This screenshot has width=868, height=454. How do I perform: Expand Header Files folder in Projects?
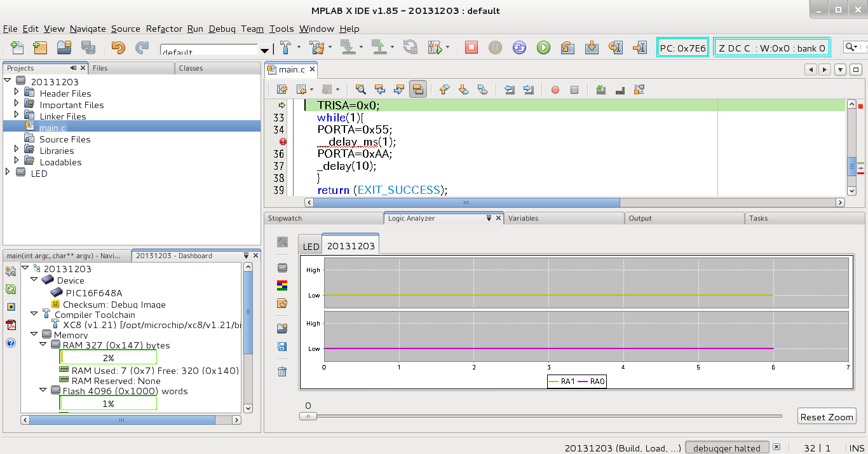tap(17, 93)
